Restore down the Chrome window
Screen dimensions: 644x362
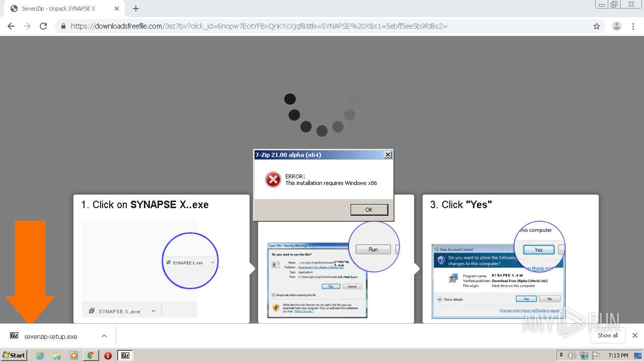pyautogui.click(x=614, y=5)
